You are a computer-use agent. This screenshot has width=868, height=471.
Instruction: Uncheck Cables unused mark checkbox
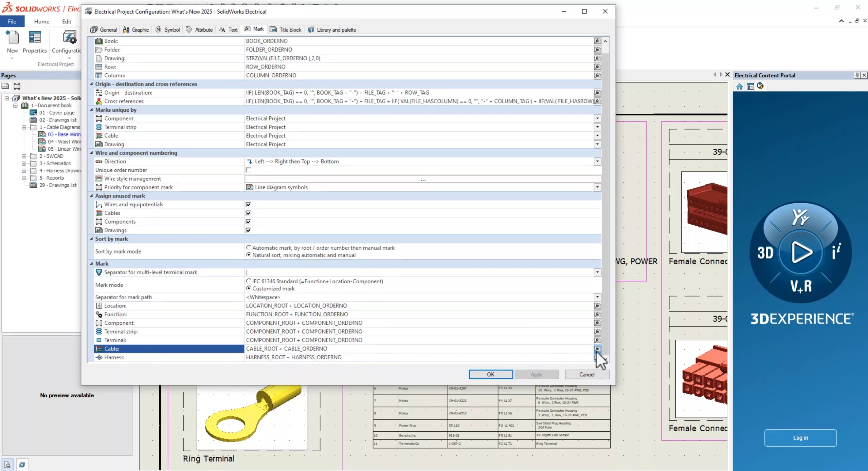(x=248, y=213)
